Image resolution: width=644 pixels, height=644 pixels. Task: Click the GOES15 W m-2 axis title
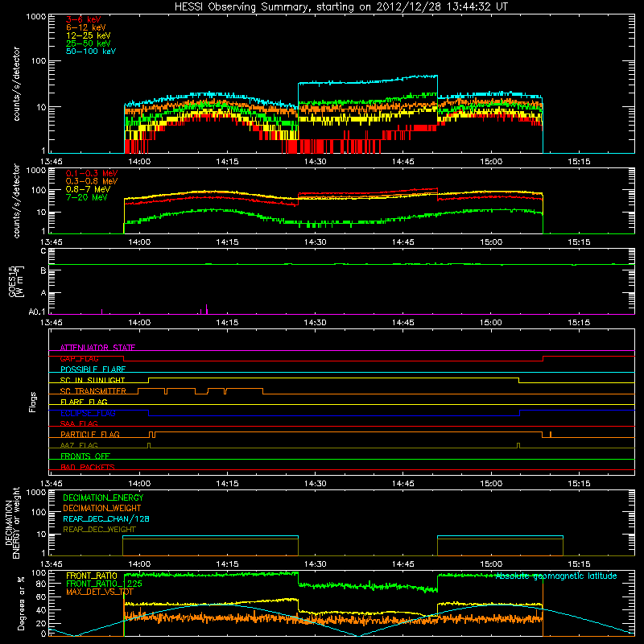(16, 281)
